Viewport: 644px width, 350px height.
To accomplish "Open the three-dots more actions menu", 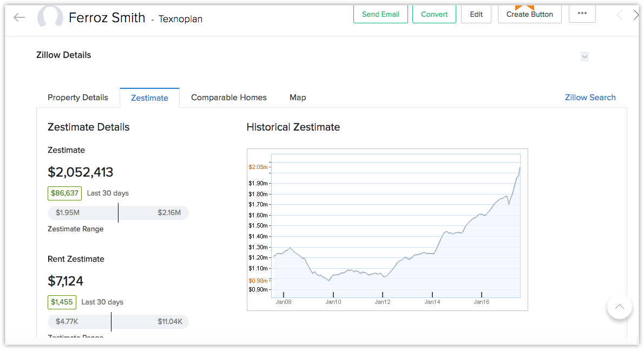I will tap(582, 14).
